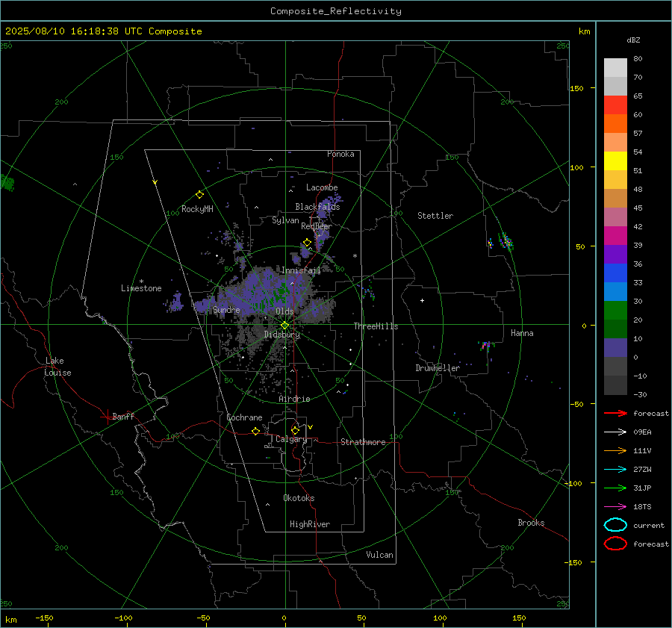Click the Vulcan town label
Screen dimensions: 672x628
379,555
